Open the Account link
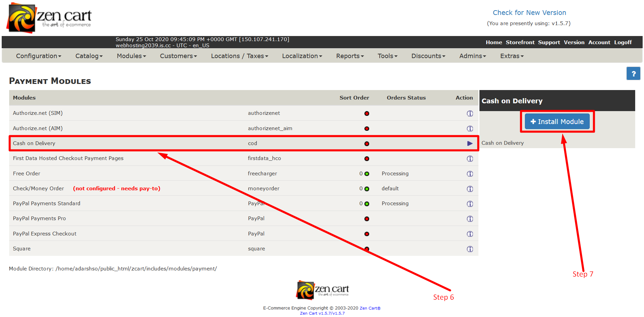The image size is (644, 317). (x=599, y=42)
